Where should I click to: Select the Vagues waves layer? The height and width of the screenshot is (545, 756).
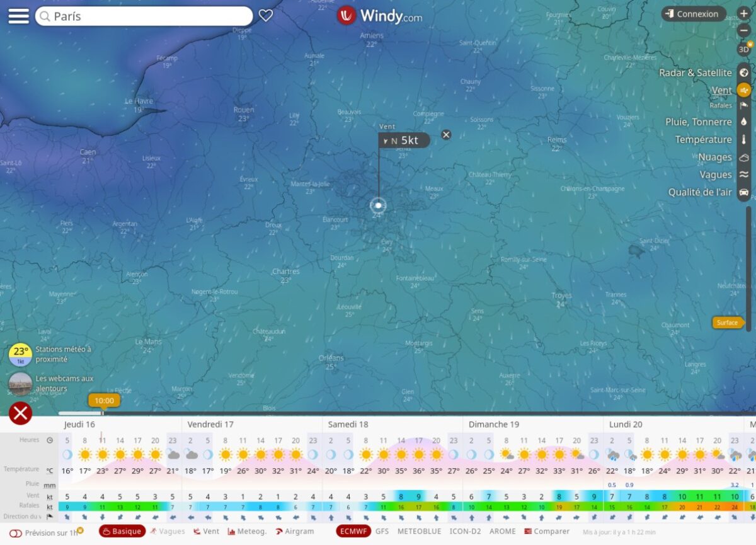[x=744, y=175]
